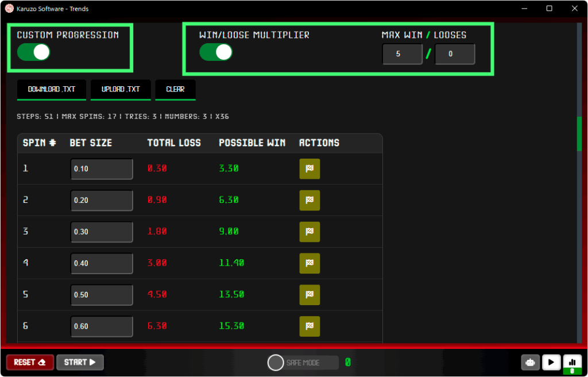Select the Max Win value field
Screen dimensions: 588x377
tap(403, 54)
